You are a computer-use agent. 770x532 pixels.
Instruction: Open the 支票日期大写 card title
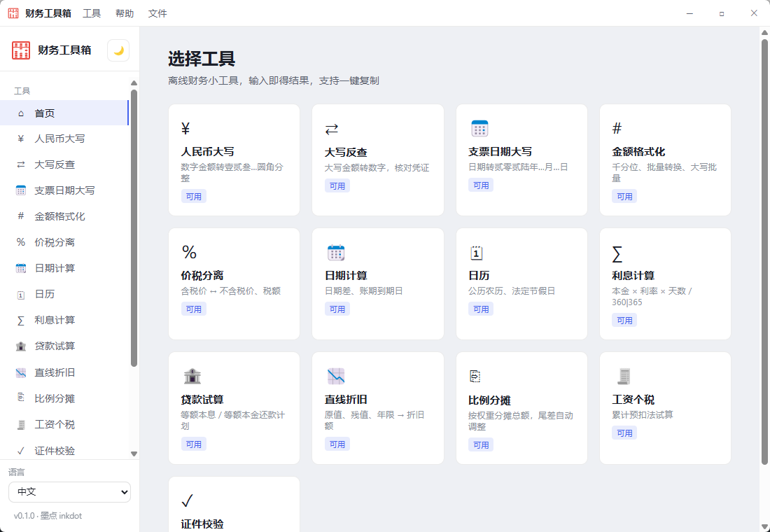coord(500,152)
